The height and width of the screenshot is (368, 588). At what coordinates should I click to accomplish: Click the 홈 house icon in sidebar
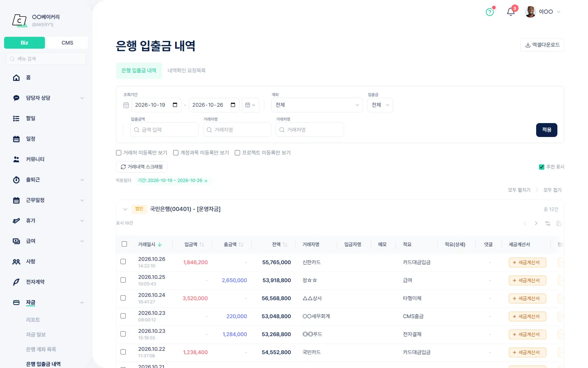pyautogui.click(x=16, y=78)
